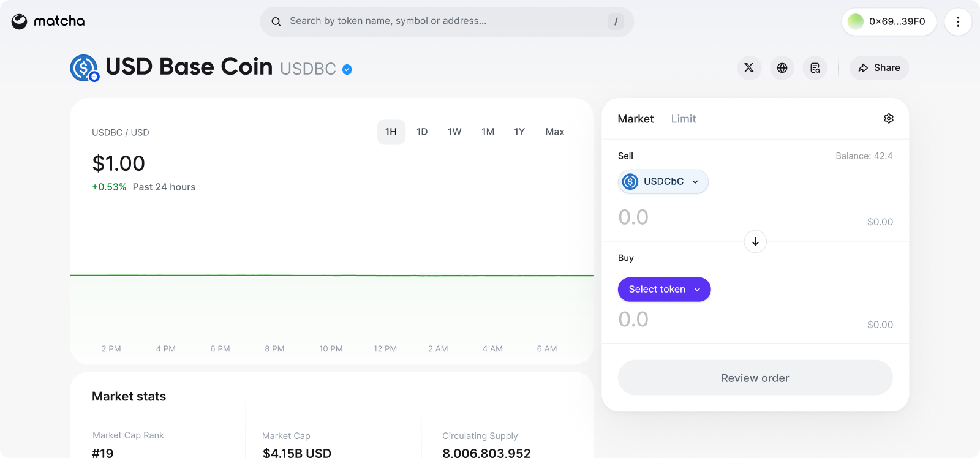Click the green price chart line
Screen dimensions: 980x458
[332, 276]
